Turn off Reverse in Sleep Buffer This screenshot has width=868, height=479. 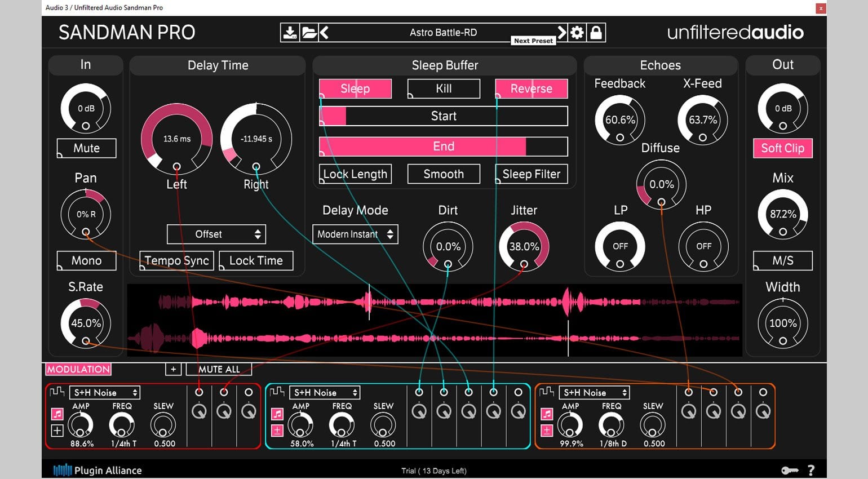tap(532, 88)
